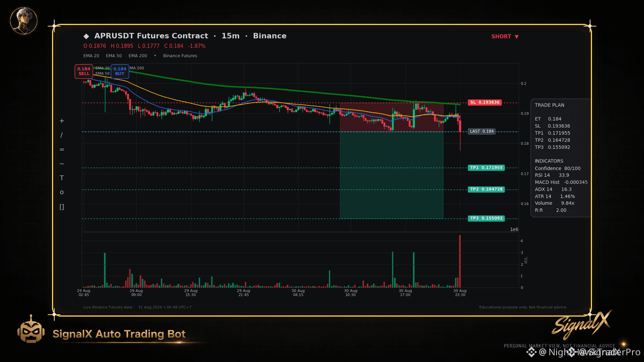Click the RSI 14 value 33.9
Screen dimensions: 644x362
pos(564,175)
